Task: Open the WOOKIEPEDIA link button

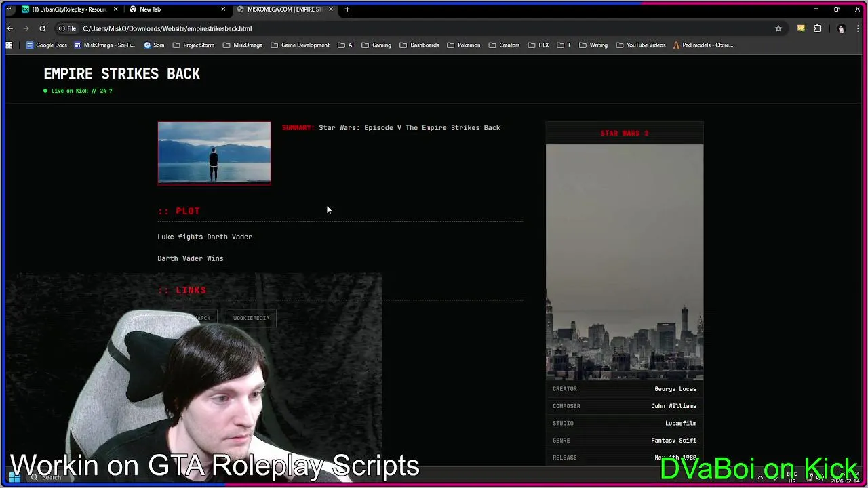Action: click(x=251, y=318)
